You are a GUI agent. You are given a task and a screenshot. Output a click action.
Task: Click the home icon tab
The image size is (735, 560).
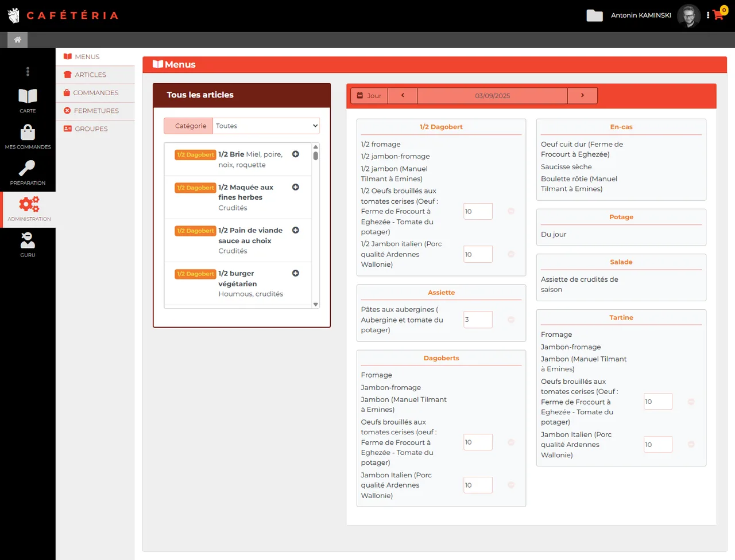(17, 40)
